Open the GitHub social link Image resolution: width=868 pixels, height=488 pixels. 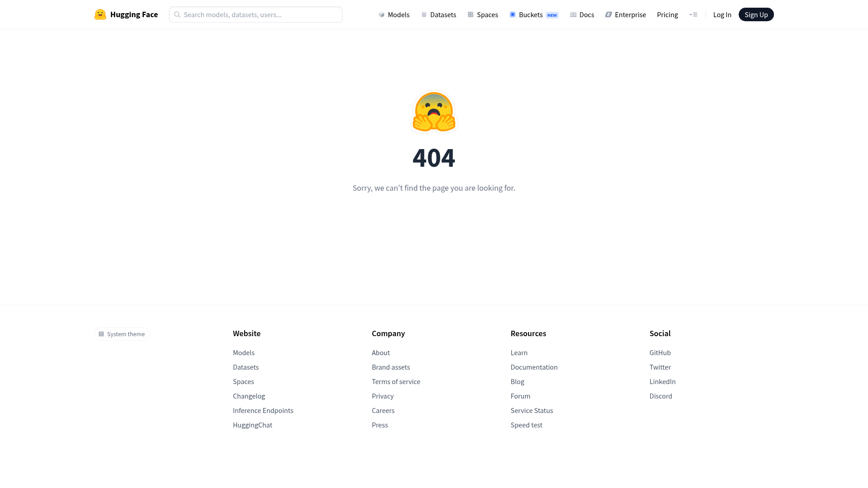660,352
